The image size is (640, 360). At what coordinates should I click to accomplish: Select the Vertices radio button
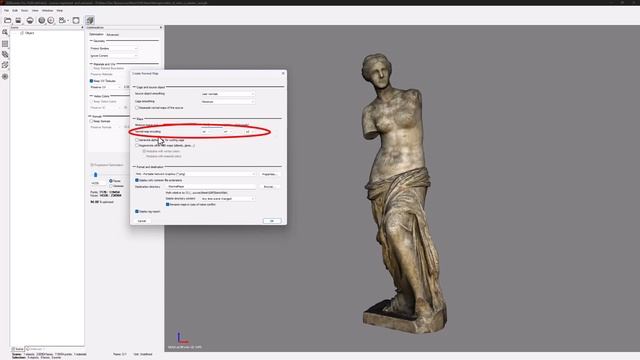pos(111,186)
